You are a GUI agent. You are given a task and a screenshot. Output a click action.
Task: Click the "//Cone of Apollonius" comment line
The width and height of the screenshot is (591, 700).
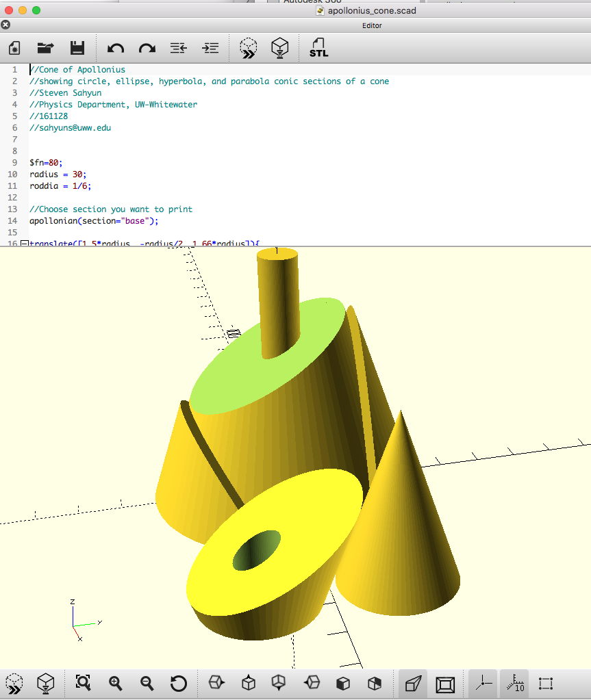coord(77,70)
